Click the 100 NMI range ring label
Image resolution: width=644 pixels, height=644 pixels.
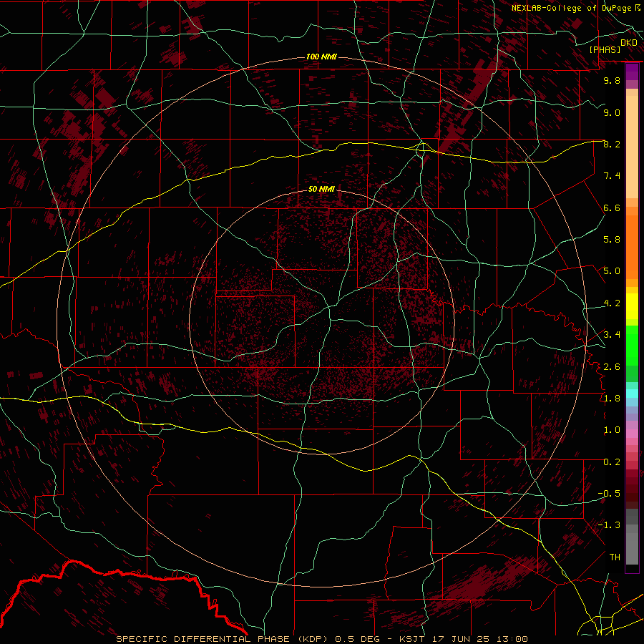click(x=321, y=57)
